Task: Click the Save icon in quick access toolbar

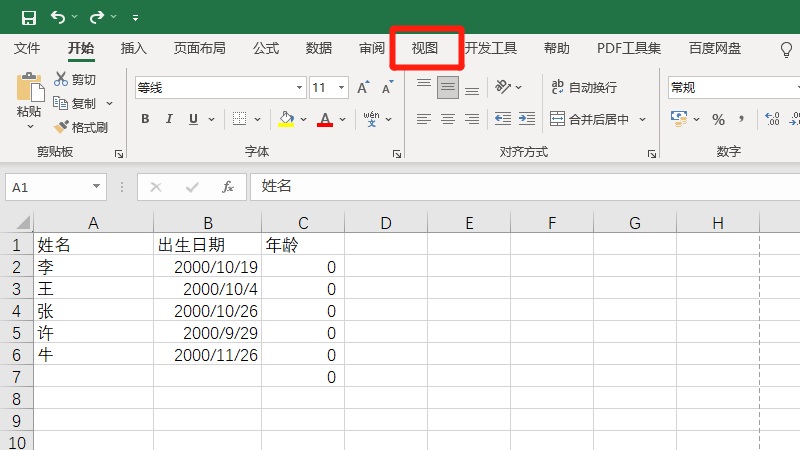Action: point(29,18)
